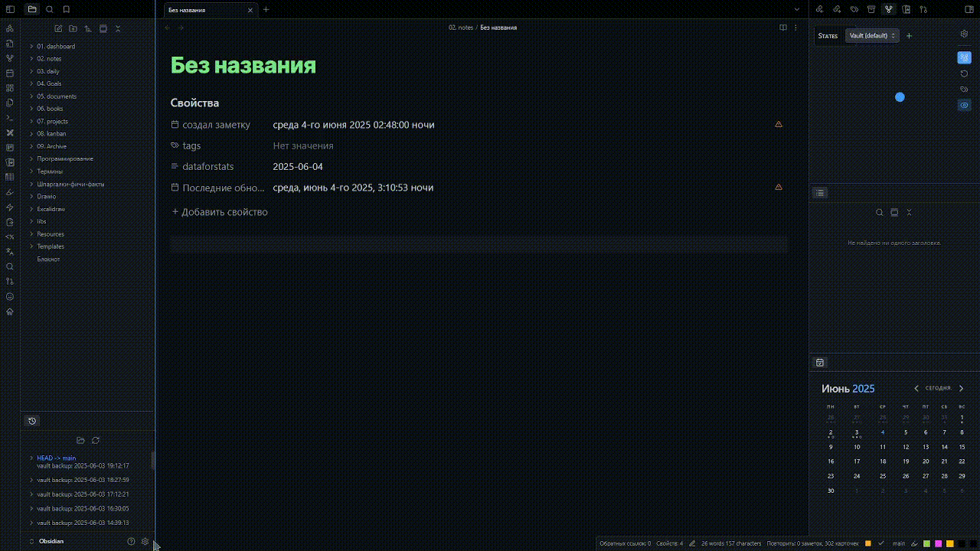The image size is (980, 551).
Task: Click the terminal ribbon icon
Action: (10, 117)
